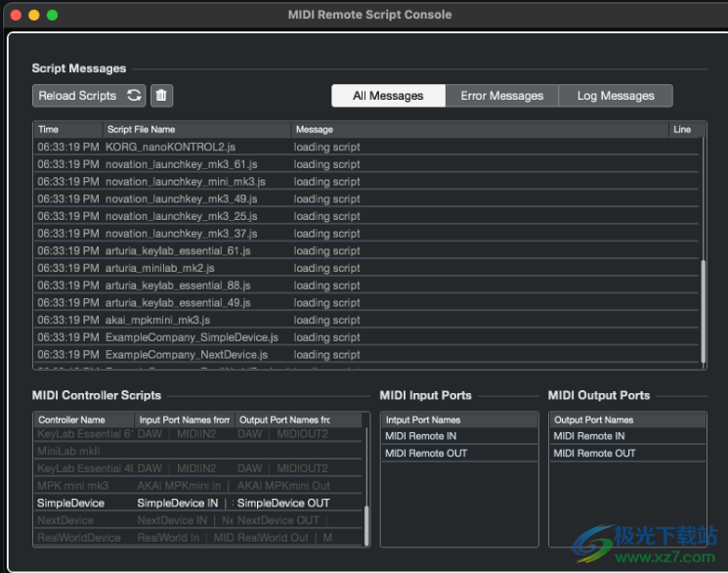728x573 pixels.
Task: Select the NextDevice controller row
Action: [x=198, y=520]
